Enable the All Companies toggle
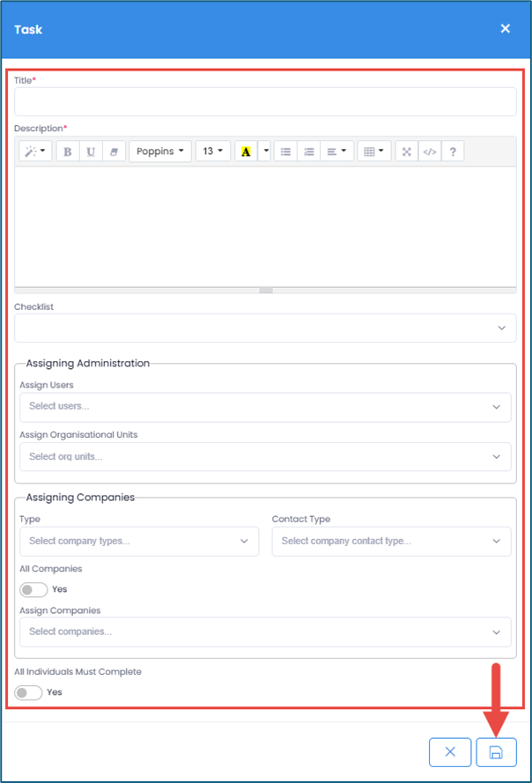The image size is (532, 783). pyautogui.click(x=33, y=589)
